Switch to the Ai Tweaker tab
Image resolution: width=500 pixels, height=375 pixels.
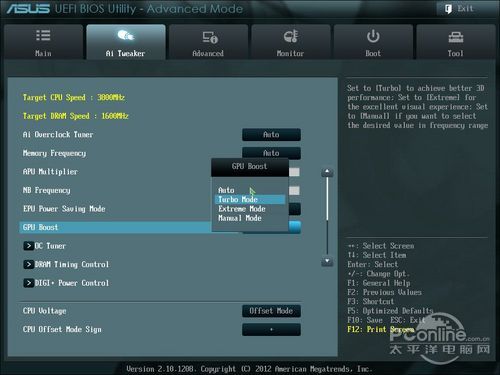coord(126,42)
